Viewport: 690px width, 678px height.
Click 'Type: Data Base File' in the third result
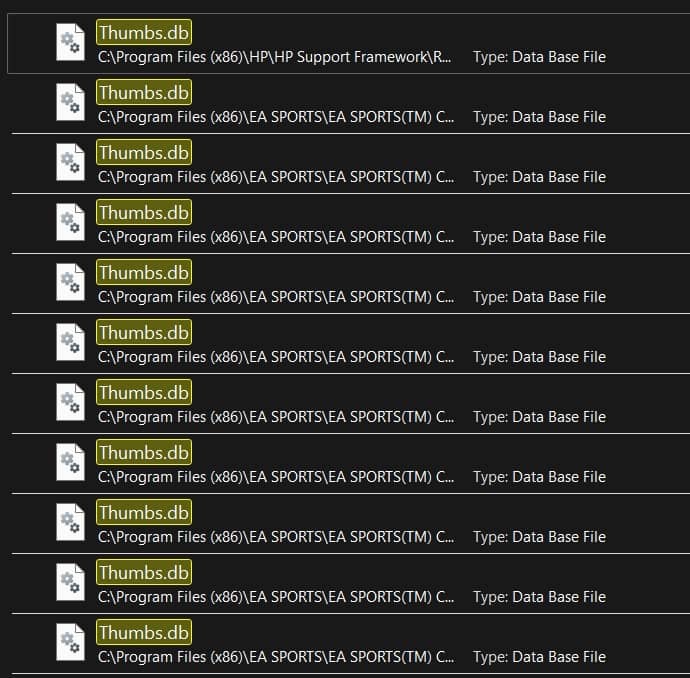(539, 177)
